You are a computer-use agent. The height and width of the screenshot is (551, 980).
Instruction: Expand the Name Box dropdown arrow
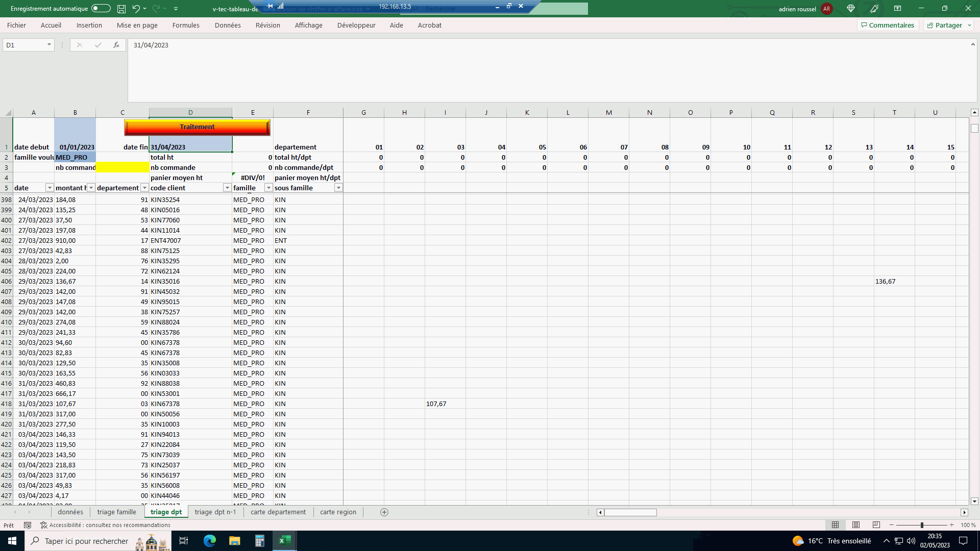pyautogui.click(x=49, y=45)
